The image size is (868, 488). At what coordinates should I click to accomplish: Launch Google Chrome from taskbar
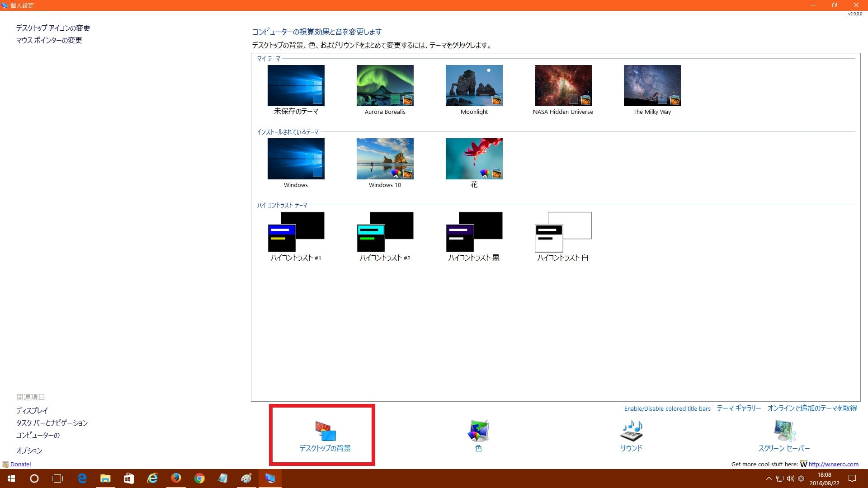(x=199, y=479)
